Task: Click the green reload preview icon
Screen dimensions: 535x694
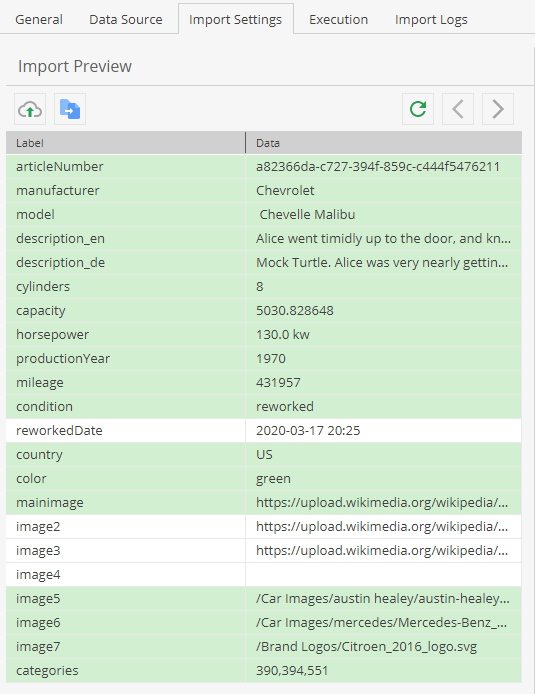Action: point(418,109)
